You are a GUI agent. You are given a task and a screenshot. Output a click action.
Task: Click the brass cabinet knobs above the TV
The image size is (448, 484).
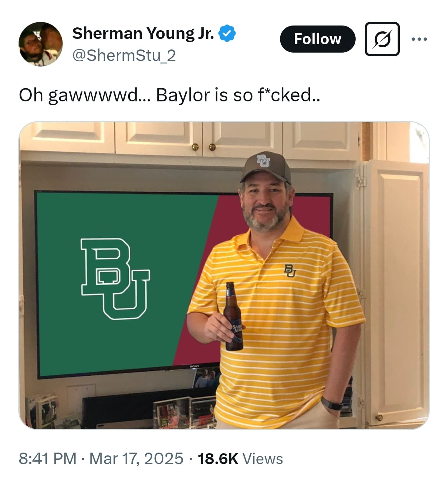click(x=203, y=146)
